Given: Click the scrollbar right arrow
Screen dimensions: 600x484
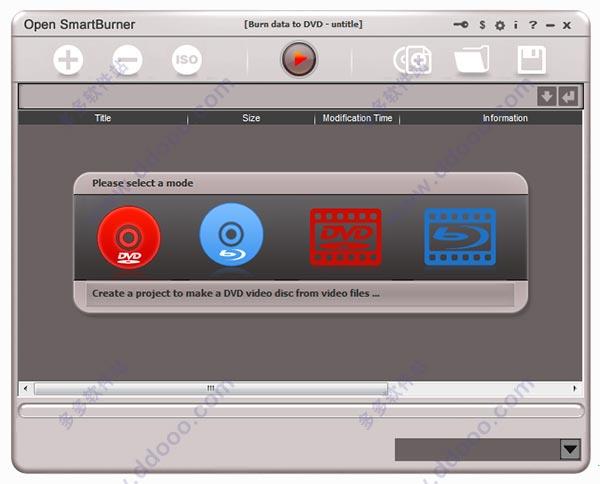Looking at the screenshot, I should pos(574,388).
